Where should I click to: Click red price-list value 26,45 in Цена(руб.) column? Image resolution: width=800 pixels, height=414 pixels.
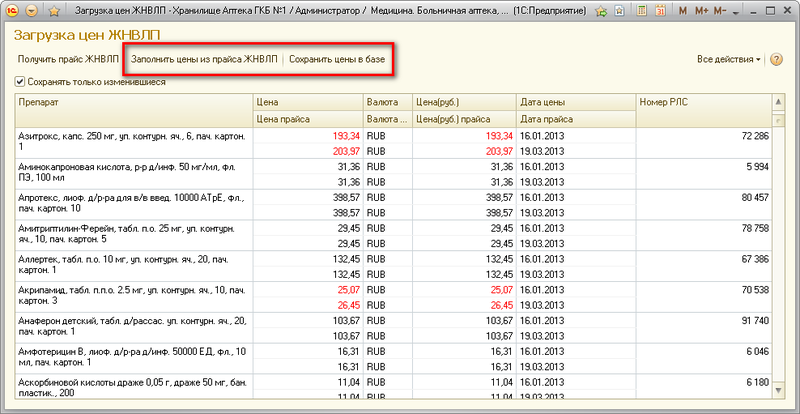501,305
